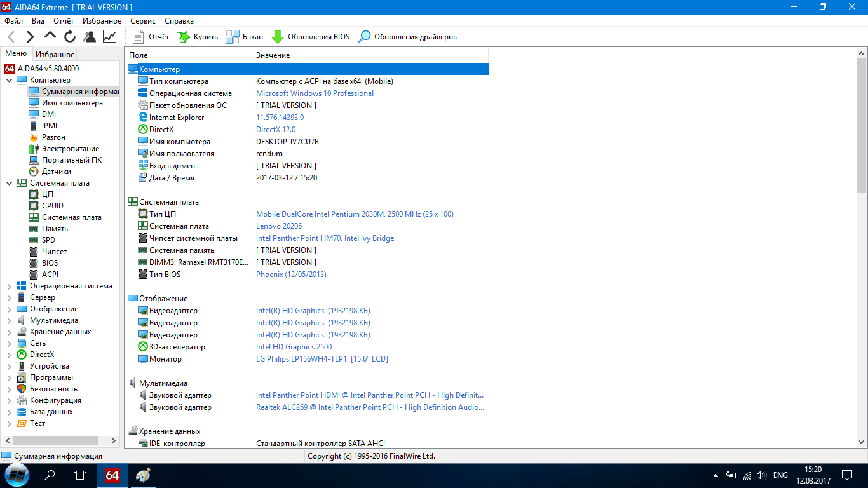
Task: Click the Бэкап toolbar button
Action: (245, 37)
